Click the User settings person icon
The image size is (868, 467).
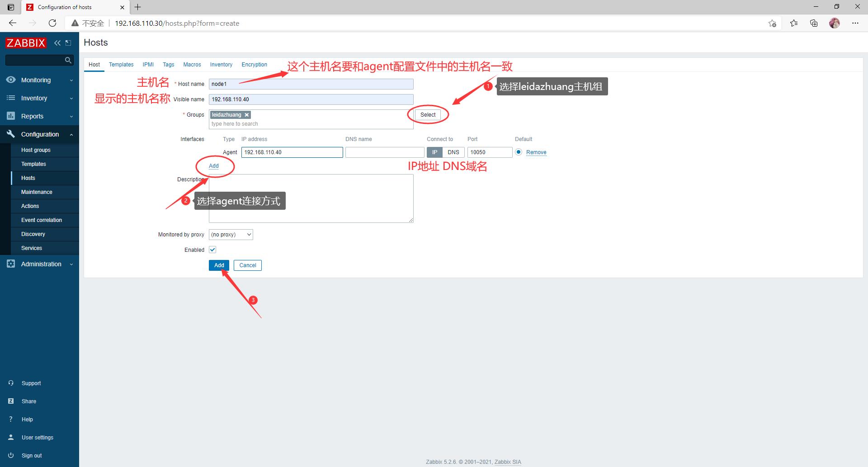(11, 437)
